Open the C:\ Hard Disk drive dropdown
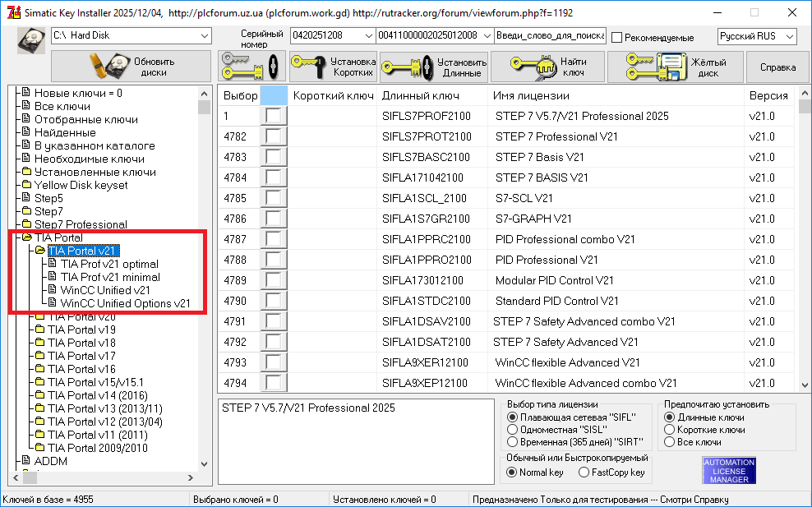Image resolution: width=812 pixels, height=507 pixels. tap(204, 36)
